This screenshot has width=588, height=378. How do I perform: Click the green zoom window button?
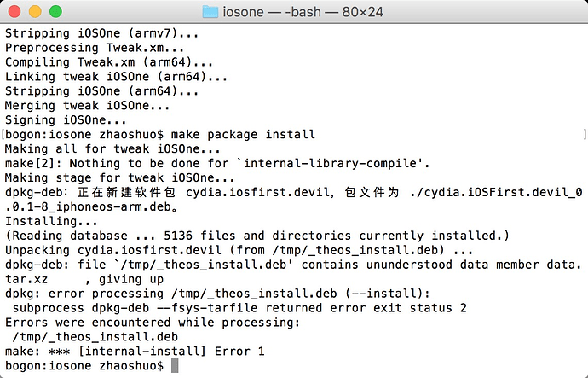[x=55, y=12]
